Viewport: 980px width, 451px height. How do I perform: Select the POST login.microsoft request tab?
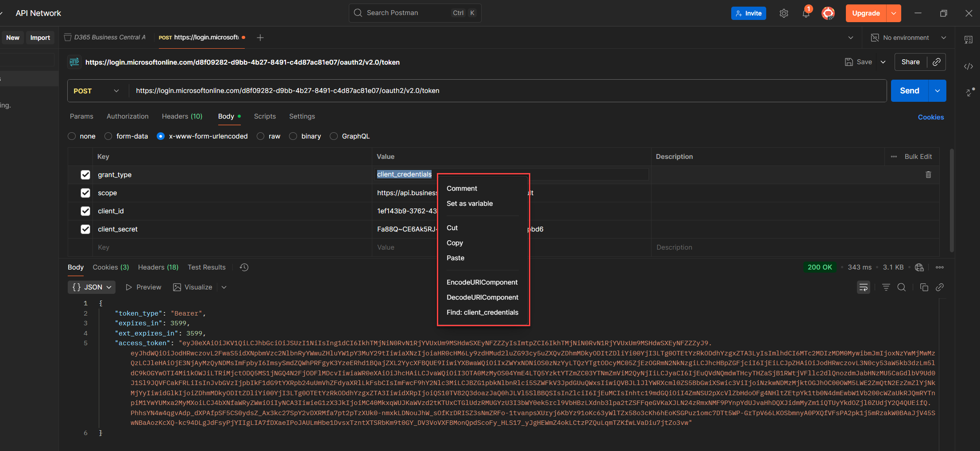[x=201, y=38]
